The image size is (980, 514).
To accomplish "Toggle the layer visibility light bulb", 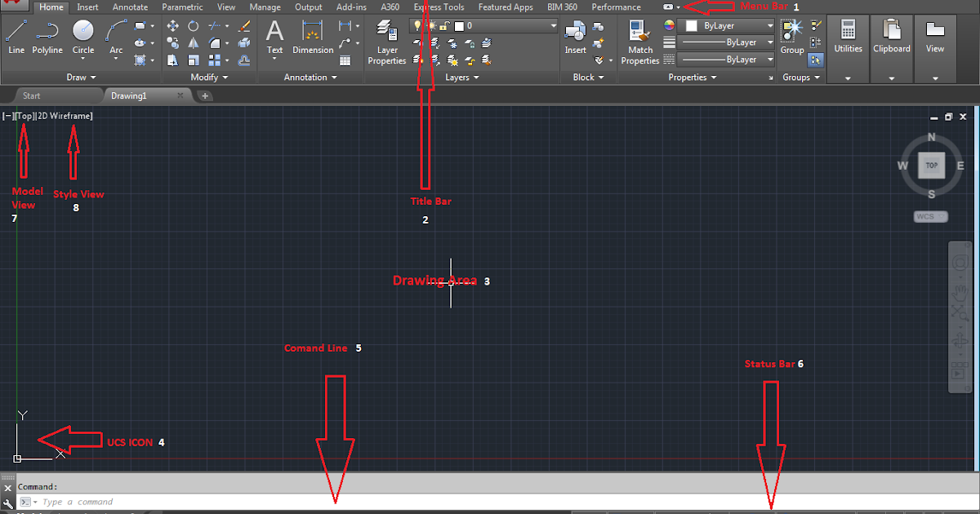I will coord(417,24).
